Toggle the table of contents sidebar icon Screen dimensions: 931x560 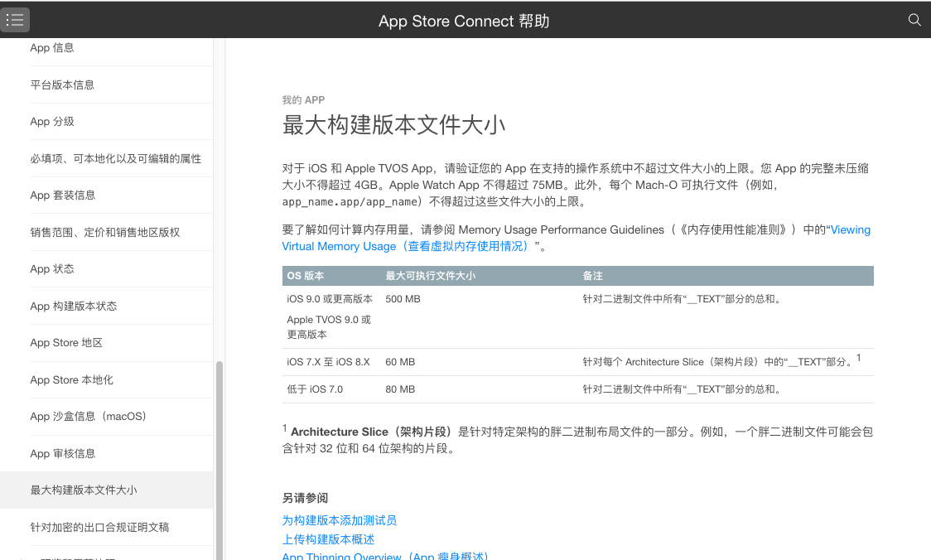(x=15, y=20)
